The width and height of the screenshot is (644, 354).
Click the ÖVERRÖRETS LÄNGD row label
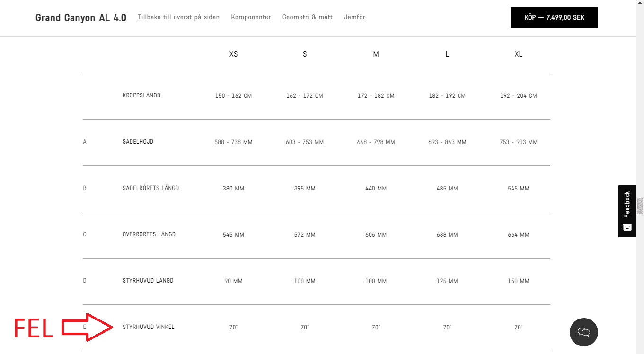(149, 234)
